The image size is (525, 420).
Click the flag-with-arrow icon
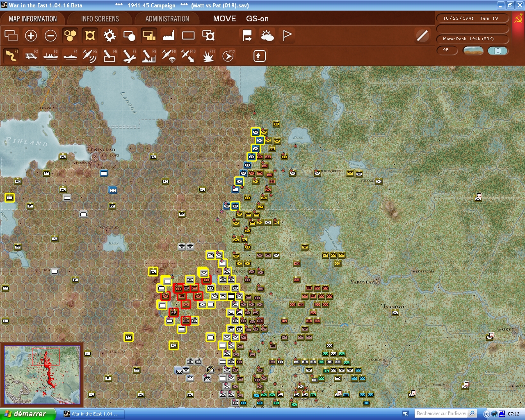pyautogui.click(x=247, y=36)
